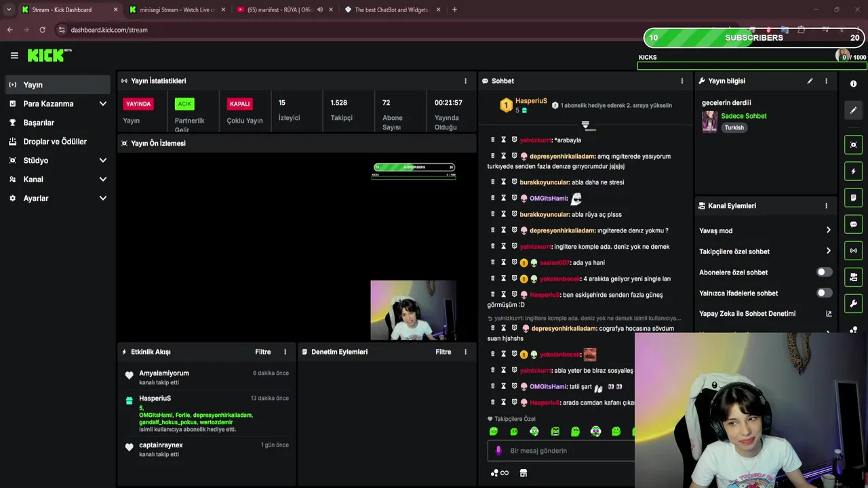This screenshot has height=488, width=868.
Task: Open Kanal Eylemleri three-dot menu
Action: coord(826,205)
